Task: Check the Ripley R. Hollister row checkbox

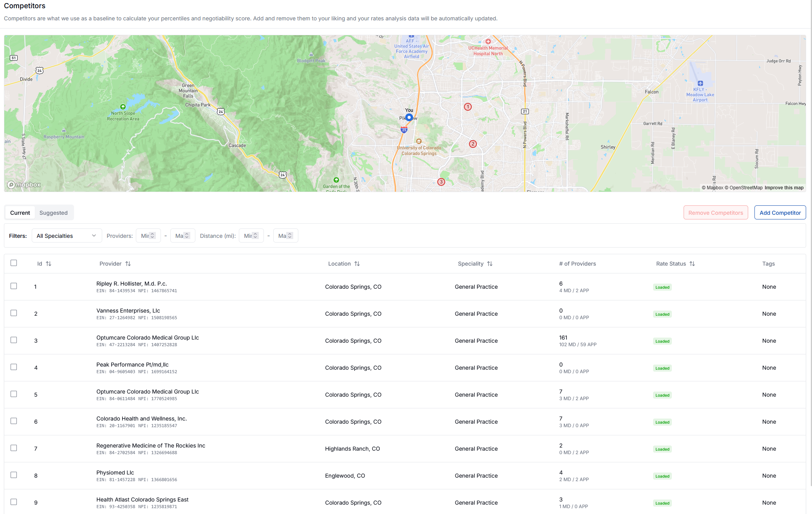Action: [x=14, y=286]
